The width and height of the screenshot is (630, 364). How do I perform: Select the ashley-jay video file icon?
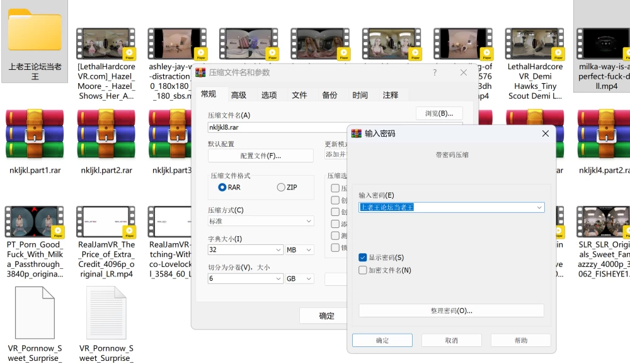click(177, 44)
